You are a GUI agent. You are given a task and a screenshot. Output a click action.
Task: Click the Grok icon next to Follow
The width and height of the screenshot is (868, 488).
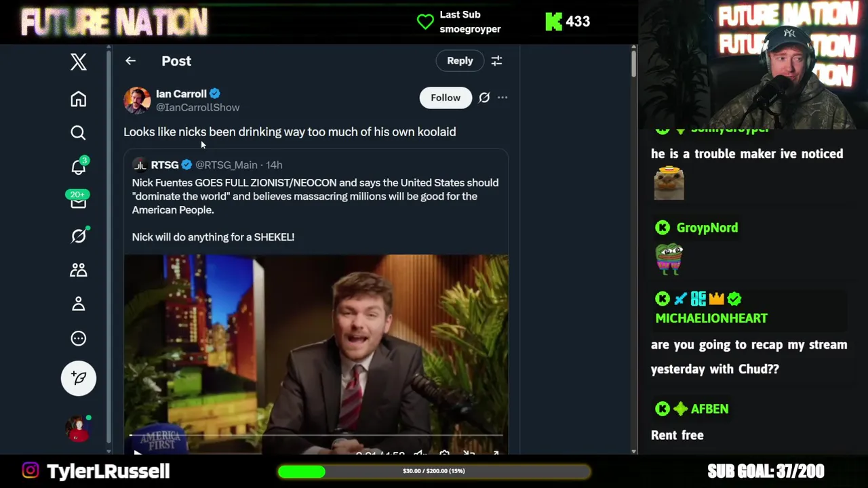coord(484,98)
